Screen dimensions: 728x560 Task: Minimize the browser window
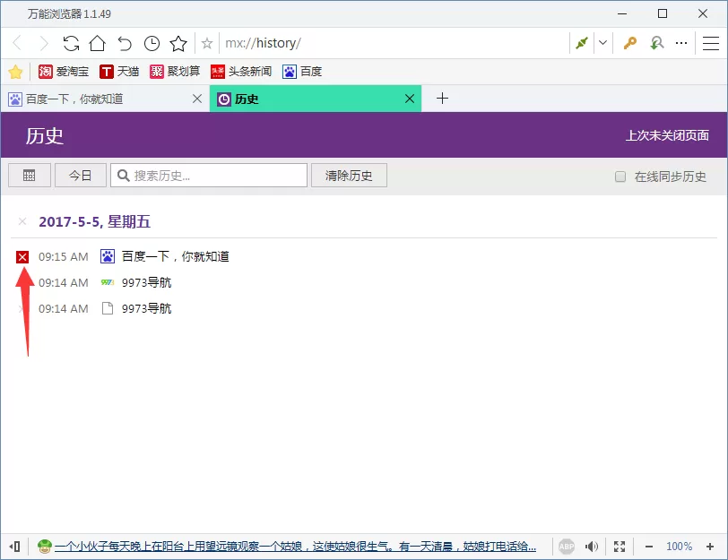coord(622,14)
